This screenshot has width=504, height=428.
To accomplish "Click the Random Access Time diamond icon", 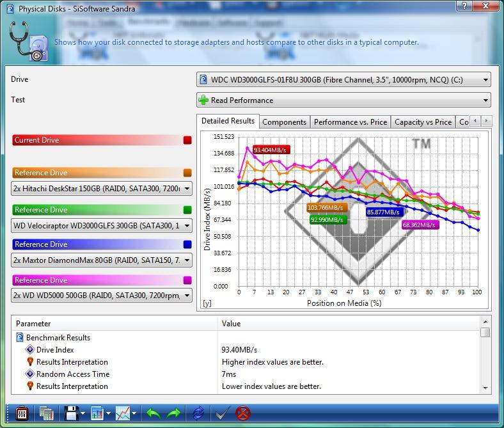I will [x=30, y=374].
